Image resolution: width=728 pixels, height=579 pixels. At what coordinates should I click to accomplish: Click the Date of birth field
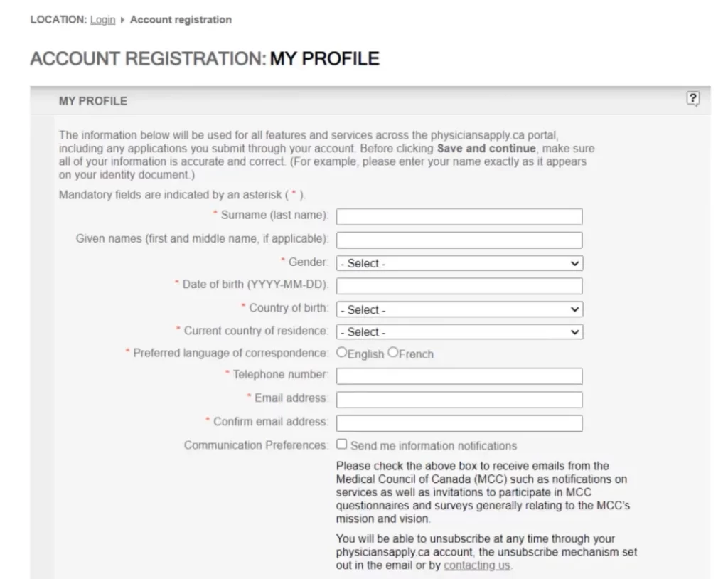[459, 286]
